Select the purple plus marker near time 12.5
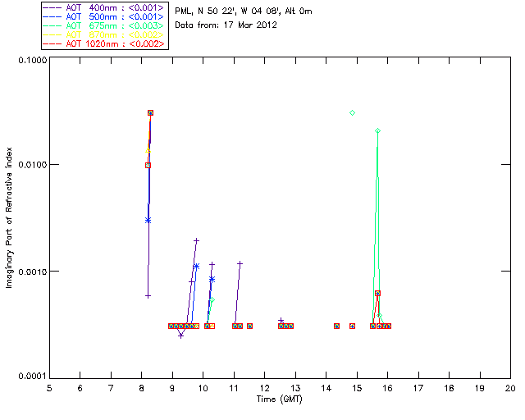 click(x=281, y=320)
